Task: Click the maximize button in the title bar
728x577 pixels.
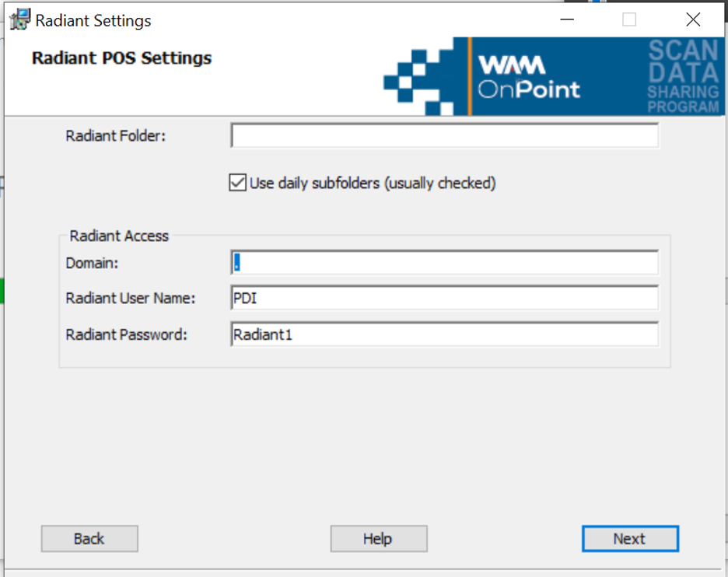Action: (x=629, y=20)
